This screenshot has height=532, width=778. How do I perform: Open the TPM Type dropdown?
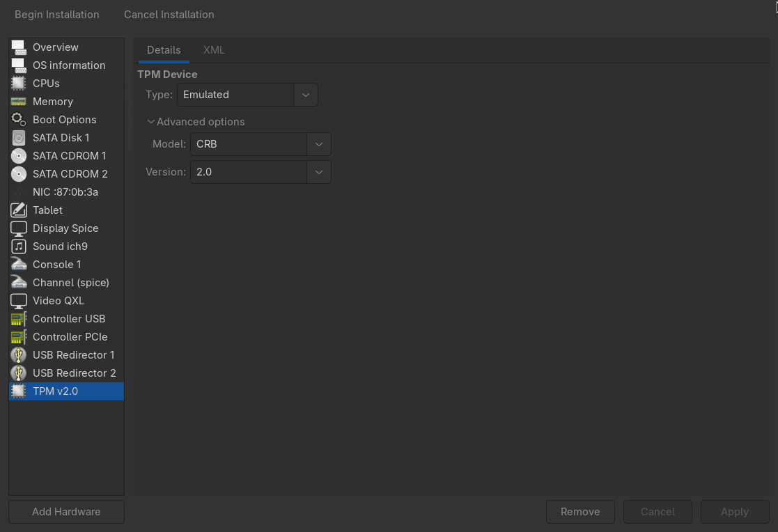click(x=305, y=94)
